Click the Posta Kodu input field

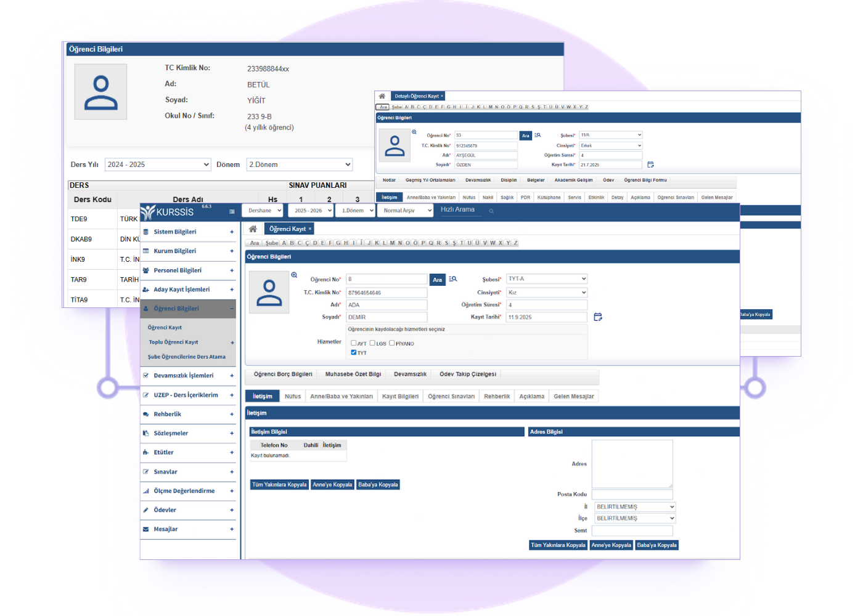tap(632, 494)
